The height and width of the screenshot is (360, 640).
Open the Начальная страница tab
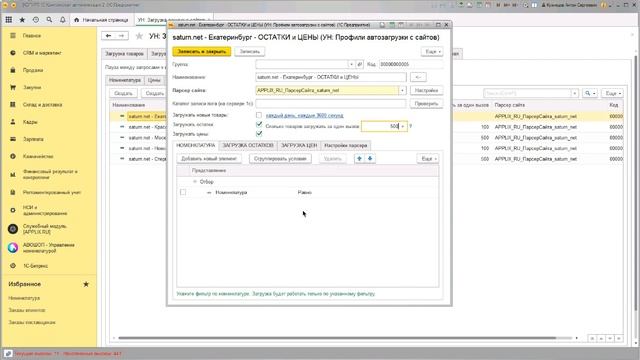tap(101, 20)
